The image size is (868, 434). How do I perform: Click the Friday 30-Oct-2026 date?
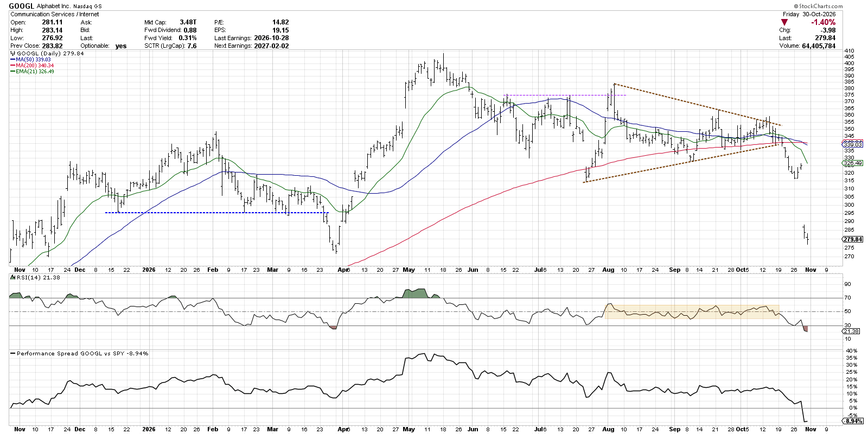(809, 15)
